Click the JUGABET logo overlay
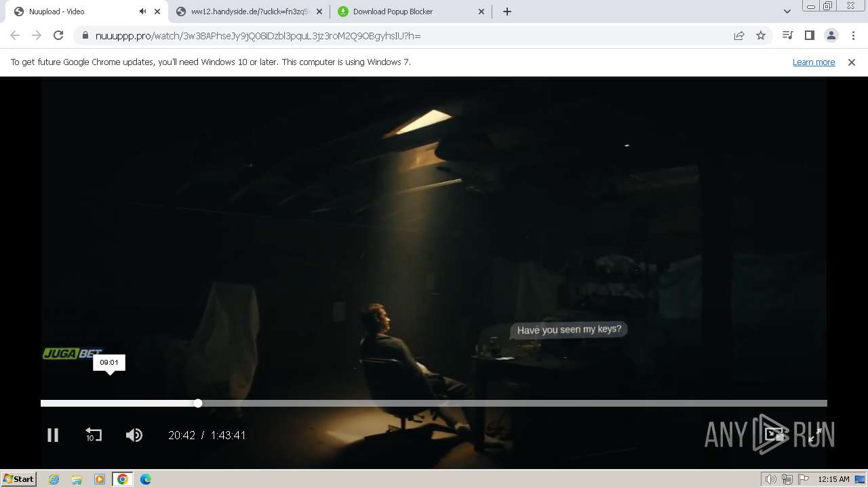The width and height of the screenshot is (868, 488). click(x=72, y=353)
